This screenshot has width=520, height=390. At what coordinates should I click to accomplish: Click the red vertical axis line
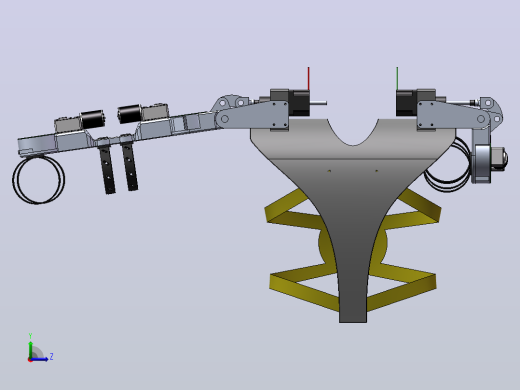pos(309,78)
